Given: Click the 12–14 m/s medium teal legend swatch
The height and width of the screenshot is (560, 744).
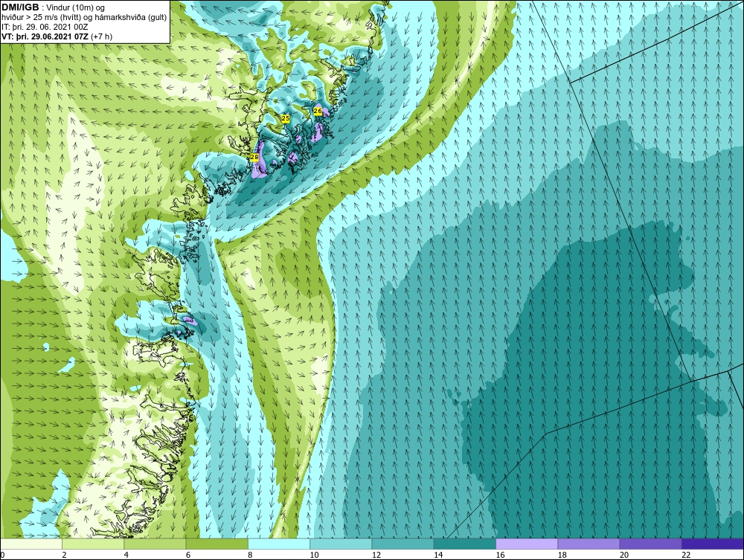Looking at the screenshot, I should [403, 544].
